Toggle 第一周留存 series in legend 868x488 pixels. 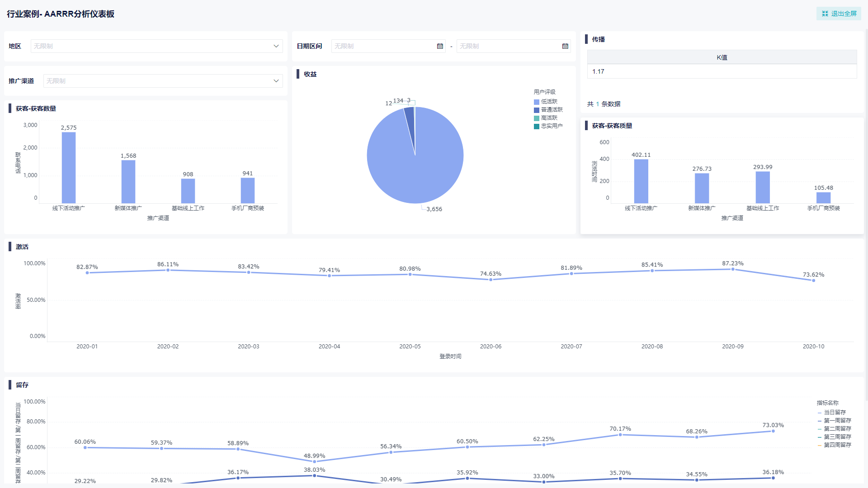tap(837, 421)
